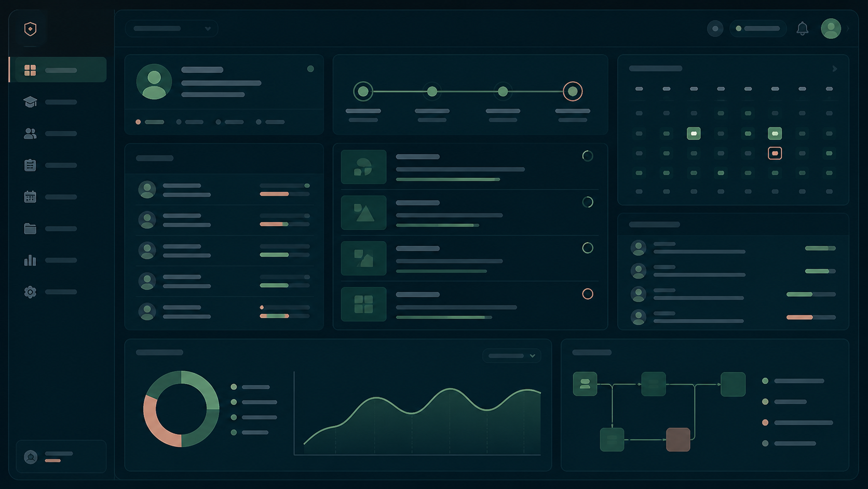The image size is (868, 489).
Task: Select the bottom-left green node in the flow diagram
Action: (612, 440)
